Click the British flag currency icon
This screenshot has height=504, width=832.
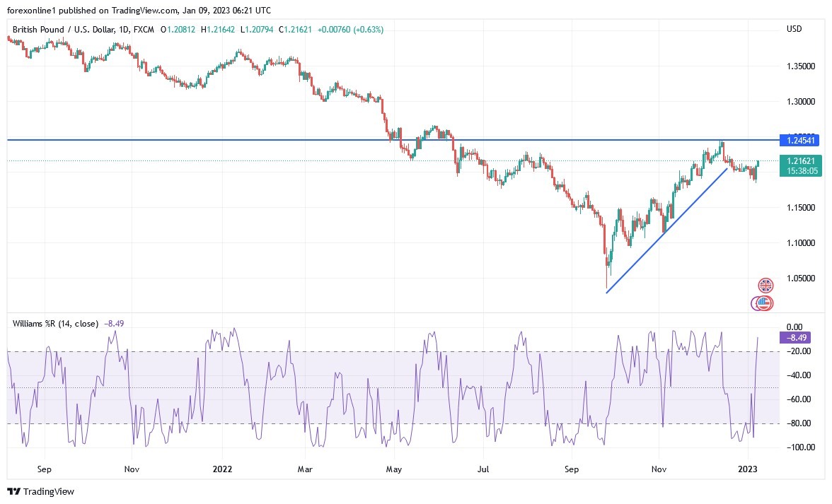pyautogui.click(x=765, y=285)
